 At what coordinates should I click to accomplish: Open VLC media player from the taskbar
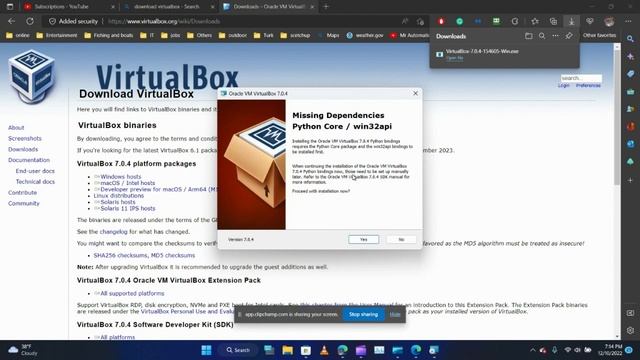[324, 350]
